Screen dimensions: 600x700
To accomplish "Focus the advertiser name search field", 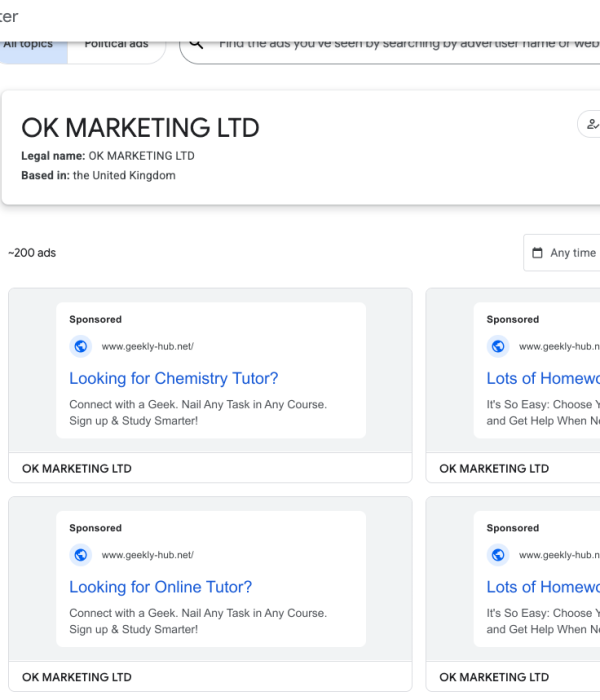I will (x=400, y=44).
